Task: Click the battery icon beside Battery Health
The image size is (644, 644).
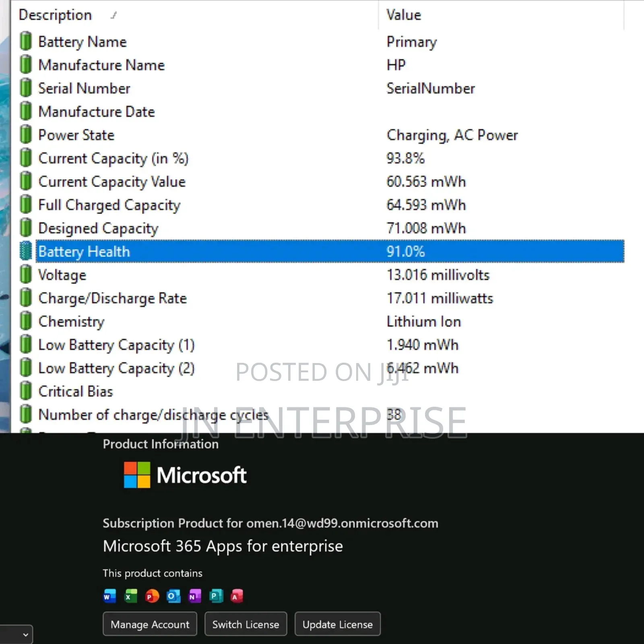Action: pyautogui.click(x=25, y=251)
